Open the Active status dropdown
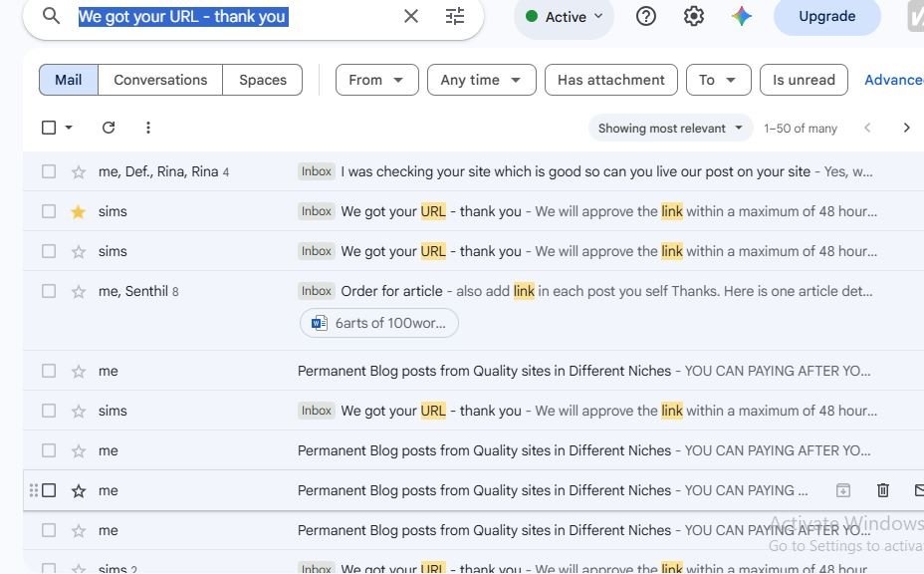 (x=564, y=17)
